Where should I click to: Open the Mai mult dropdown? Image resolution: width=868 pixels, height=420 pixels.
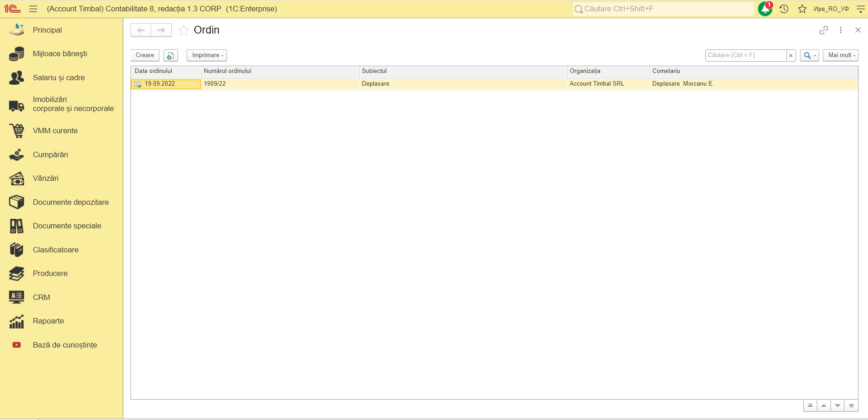click(x=841, y=55)
